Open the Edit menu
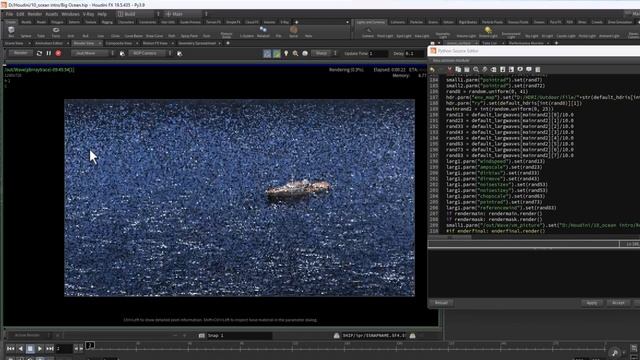The image size is (640, 360). [20, 14]
